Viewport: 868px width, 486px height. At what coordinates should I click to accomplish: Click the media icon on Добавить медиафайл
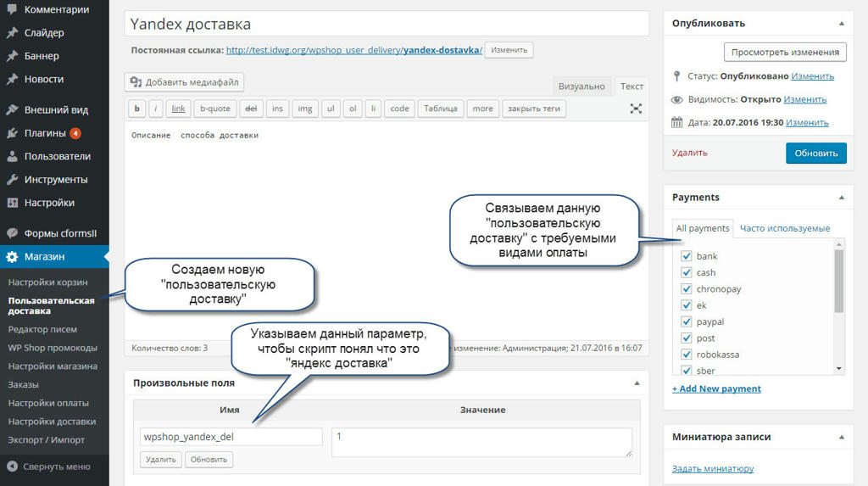coord(136,82)
